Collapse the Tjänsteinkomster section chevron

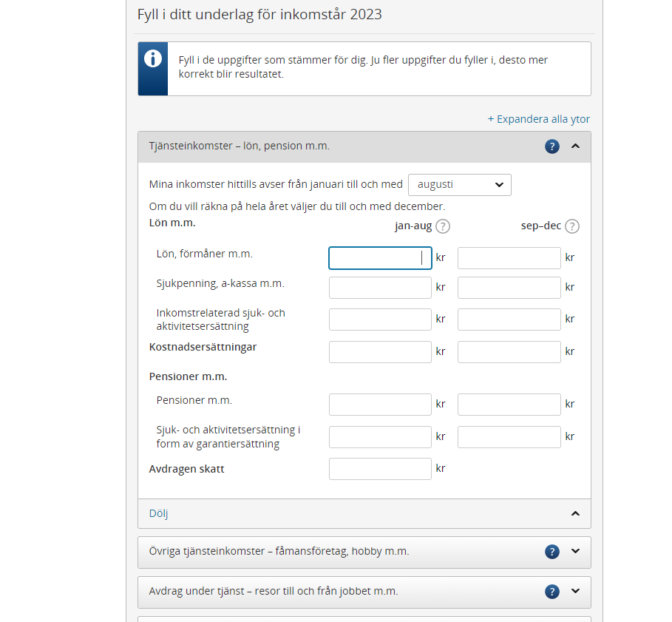576,146
